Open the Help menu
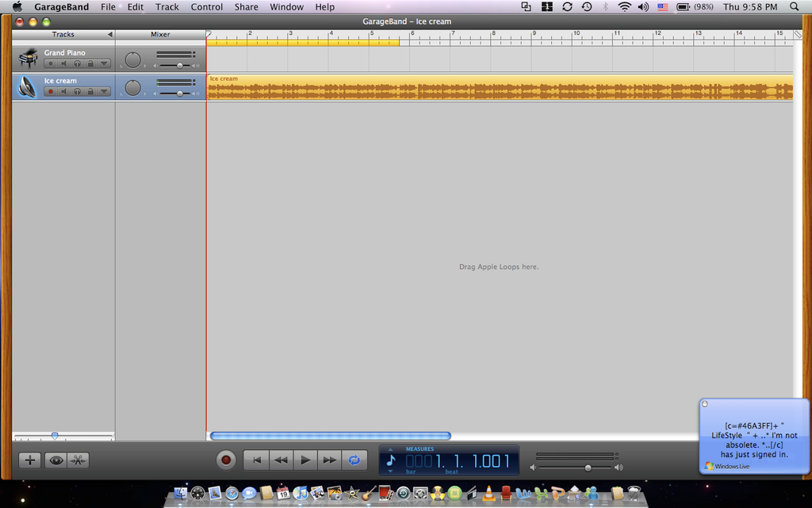Image resolution: width=812 pixels, height=508 pixels. [x=324, y=6]
